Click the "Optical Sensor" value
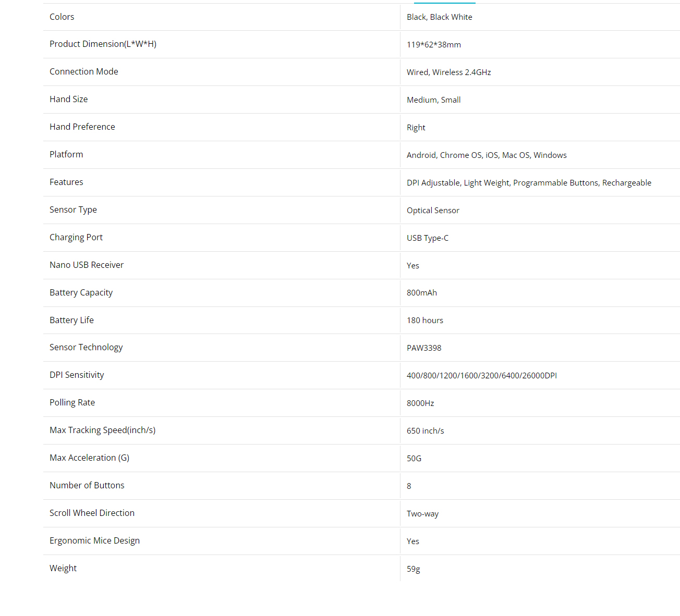 pyautogui.click(x=433, y=211)
